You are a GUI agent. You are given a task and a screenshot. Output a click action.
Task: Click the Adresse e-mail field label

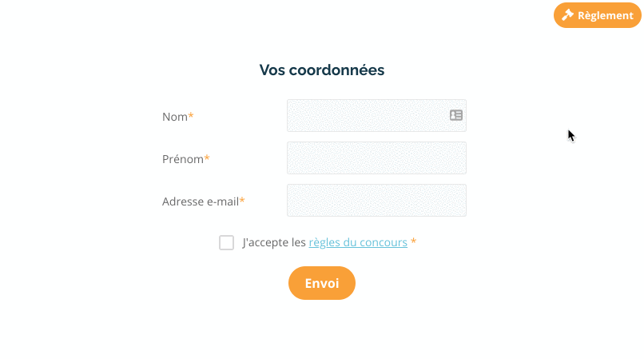pos(201,201)
